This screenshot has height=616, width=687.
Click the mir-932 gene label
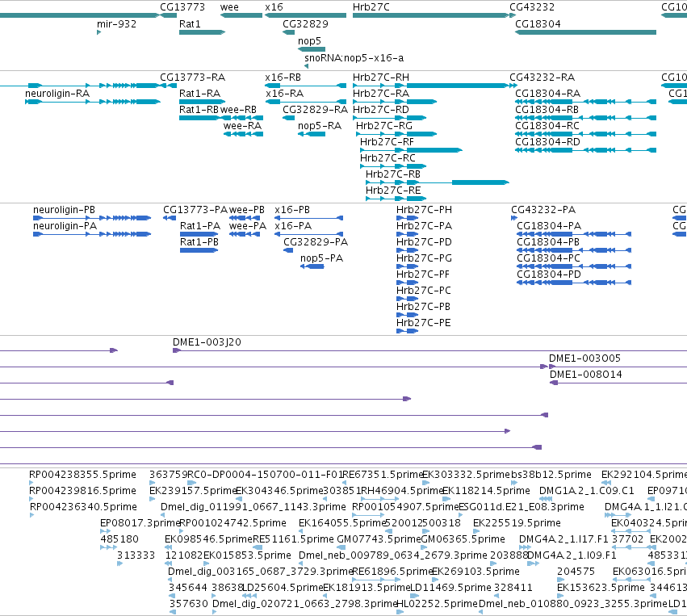click(x=116, y=24)
